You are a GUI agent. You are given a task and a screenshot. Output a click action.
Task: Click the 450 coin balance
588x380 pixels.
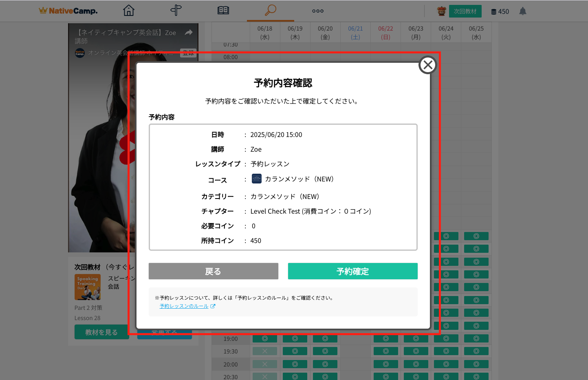500,11
